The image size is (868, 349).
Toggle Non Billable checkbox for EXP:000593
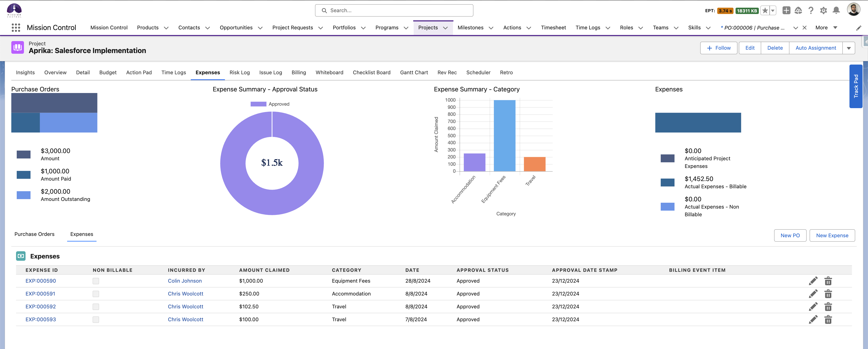[x=96, y=319]
